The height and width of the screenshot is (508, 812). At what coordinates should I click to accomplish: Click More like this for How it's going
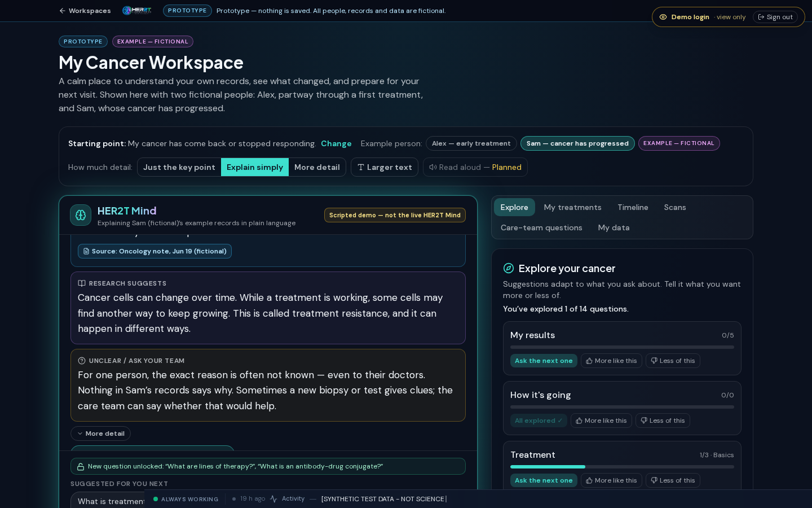(601, 421)
